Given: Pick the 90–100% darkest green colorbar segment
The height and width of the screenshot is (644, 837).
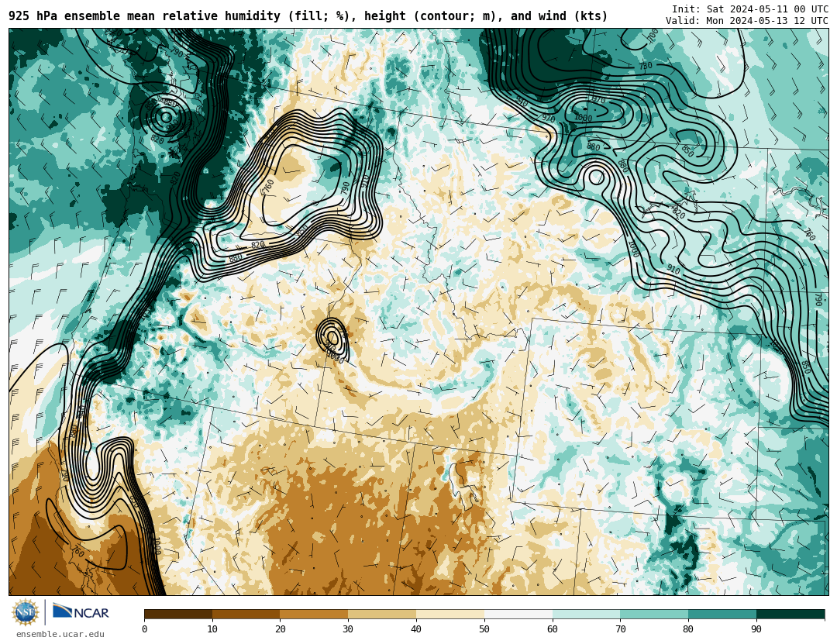Looking at the screenshot, I should tap(790, 614).
